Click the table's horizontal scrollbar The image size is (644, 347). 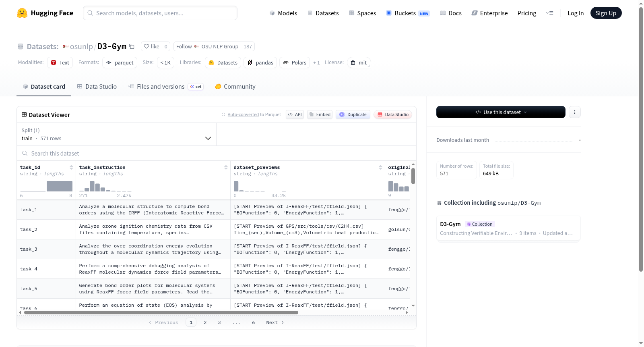pos(161,312)
